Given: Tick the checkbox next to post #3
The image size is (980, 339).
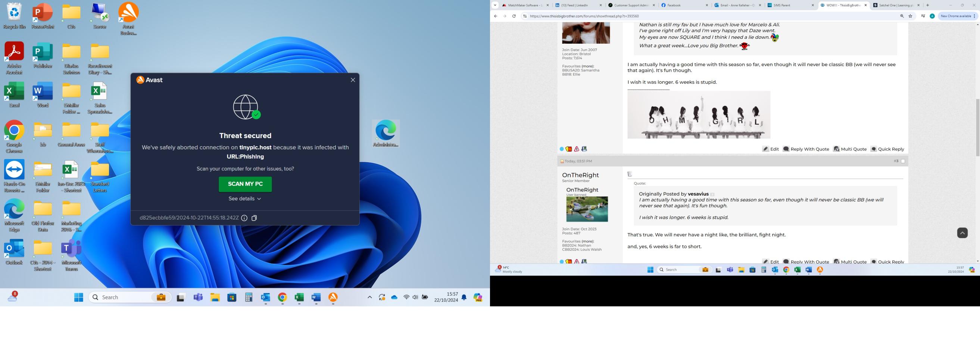Looking at the screenshot, I should click(x=903, y=161).
